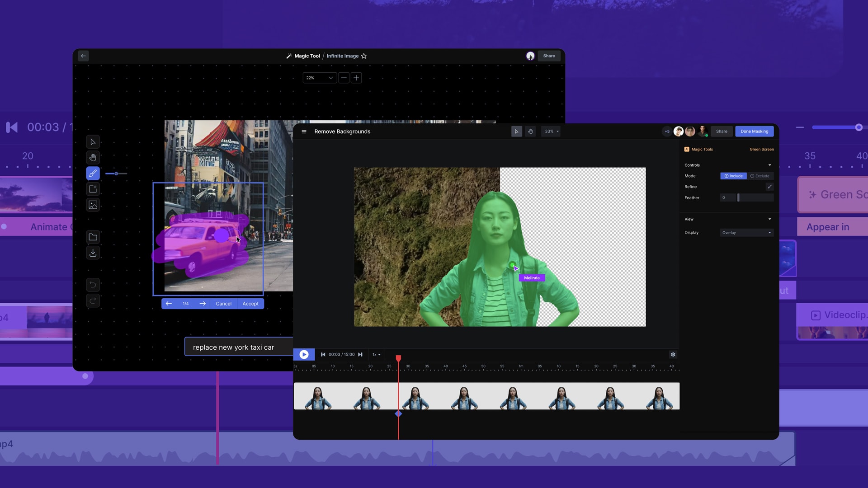Accept the generated taxi replacement

tap(250, 304)
